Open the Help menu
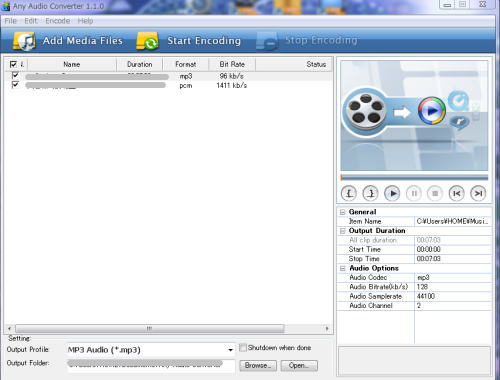This screenshot has height=380, width=500. [85, 21]
